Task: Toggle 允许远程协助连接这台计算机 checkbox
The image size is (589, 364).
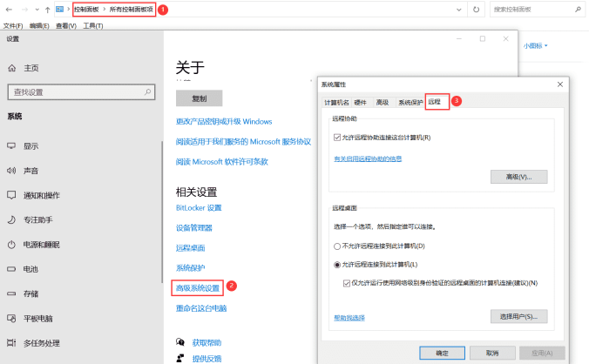Action: click(x=337, y=138)
